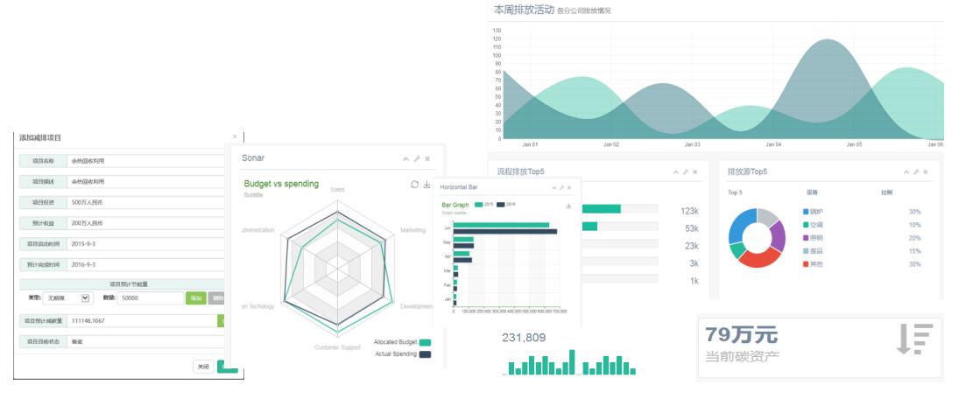This screenshot has width=980, height=399.
Task: Click the Budget vs spending chart title
Action: 281,184
